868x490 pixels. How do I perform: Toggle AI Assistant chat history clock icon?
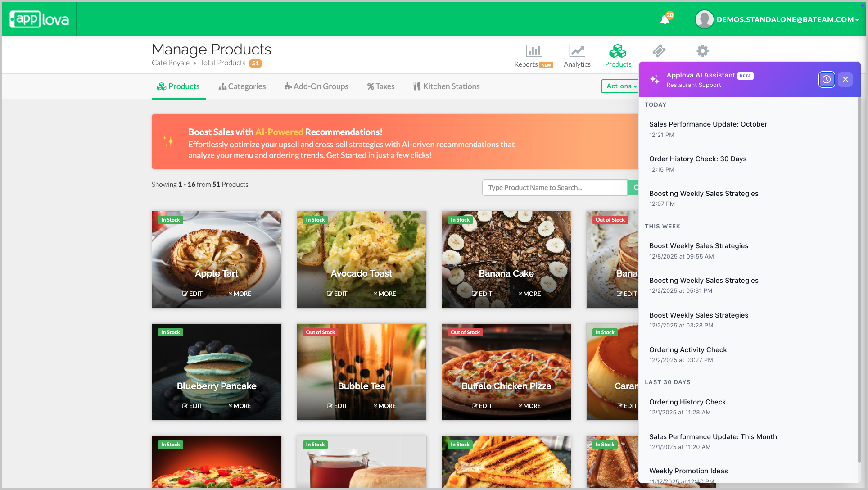tap(827, 80)
